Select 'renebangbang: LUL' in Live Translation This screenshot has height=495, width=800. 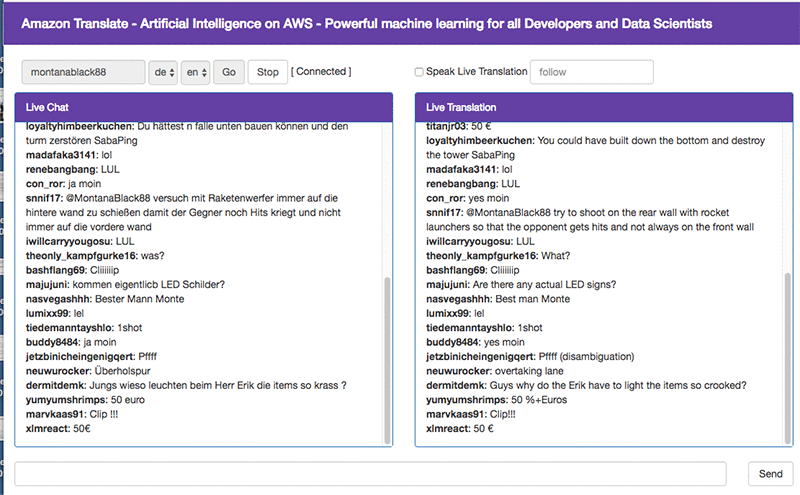click(x=473, y=183)
